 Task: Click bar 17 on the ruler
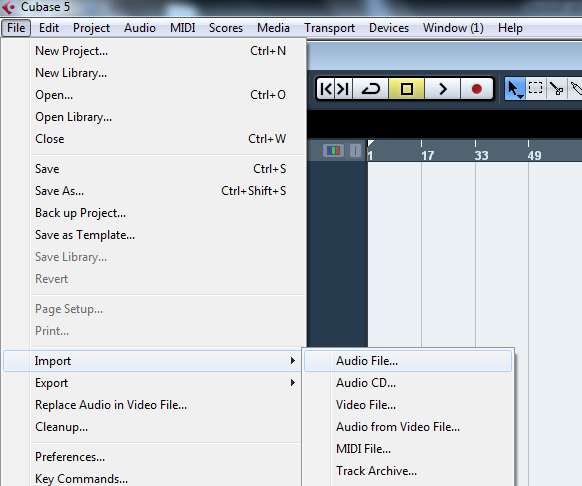pos(427,155)
